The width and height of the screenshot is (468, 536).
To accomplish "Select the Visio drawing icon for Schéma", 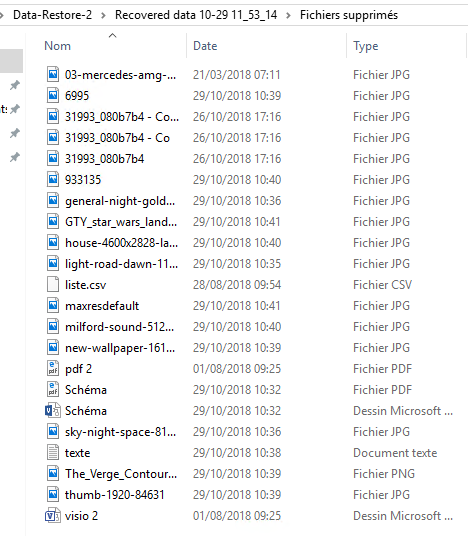I will coord(53,411).
